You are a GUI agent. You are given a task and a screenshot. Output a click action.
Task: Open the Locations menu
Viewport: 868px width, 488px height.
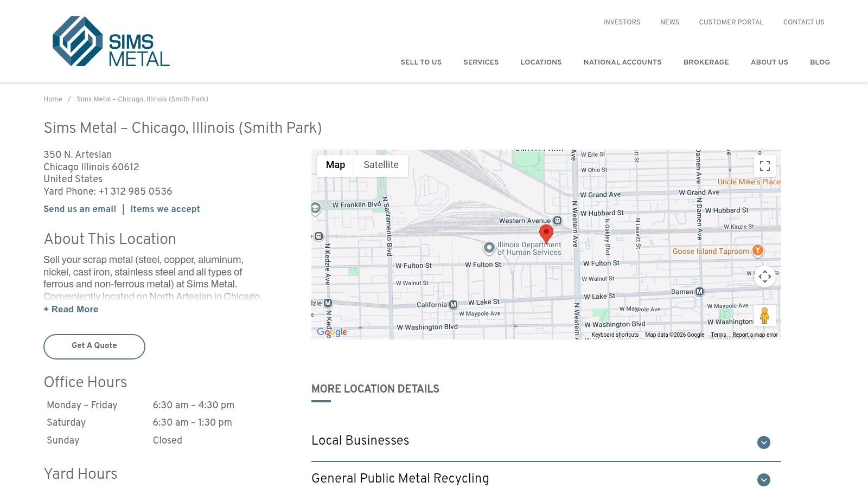click(x=541, y=62)
